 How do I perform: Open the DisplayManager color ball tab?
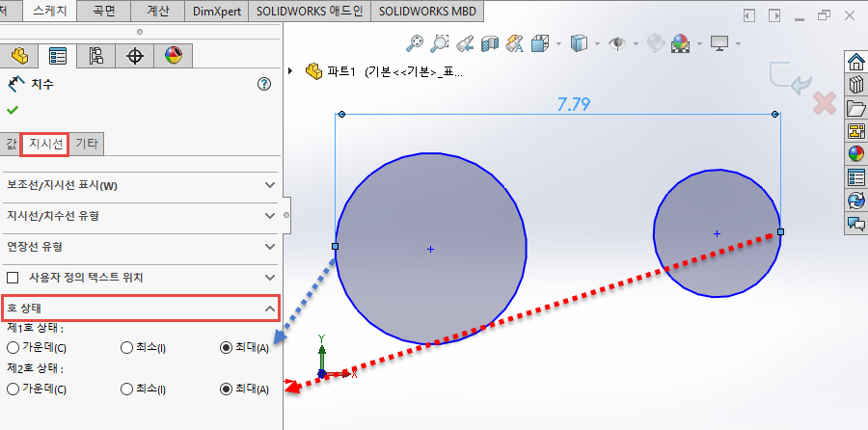[173, 56]
